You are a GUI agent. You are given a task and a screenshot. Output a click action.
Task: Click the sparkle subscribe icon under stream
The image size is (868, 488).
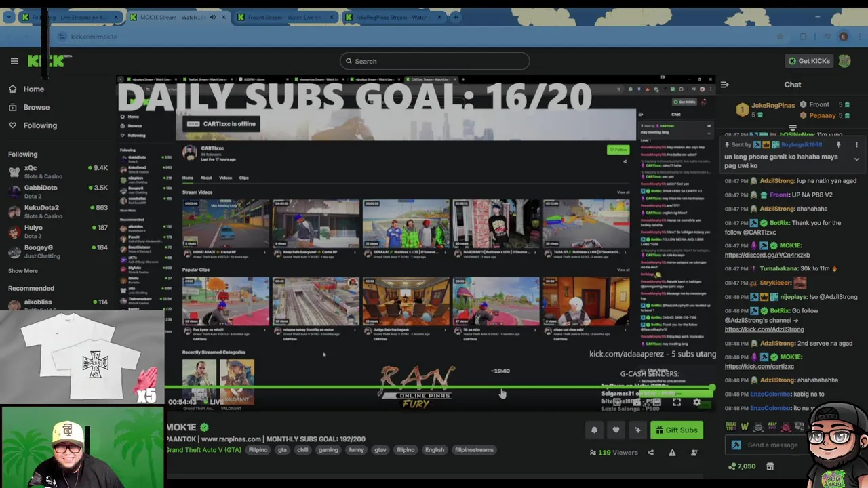coord(637,430)
